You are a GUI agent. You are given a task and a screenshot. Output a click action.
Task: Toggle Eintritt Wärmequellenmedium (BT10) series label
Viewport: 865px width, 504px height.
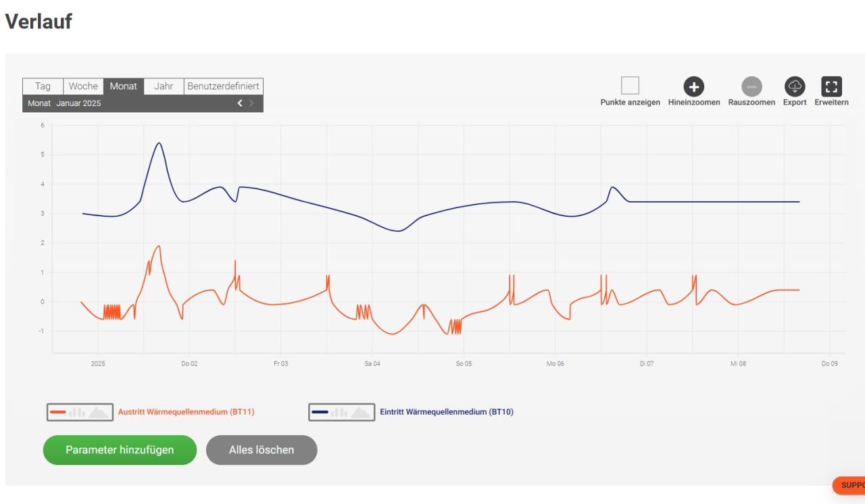coord(447,411)
